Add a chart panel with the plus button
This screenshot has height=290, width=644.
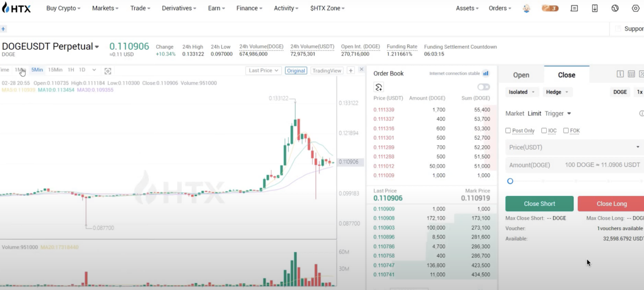[x=351, y=71]
